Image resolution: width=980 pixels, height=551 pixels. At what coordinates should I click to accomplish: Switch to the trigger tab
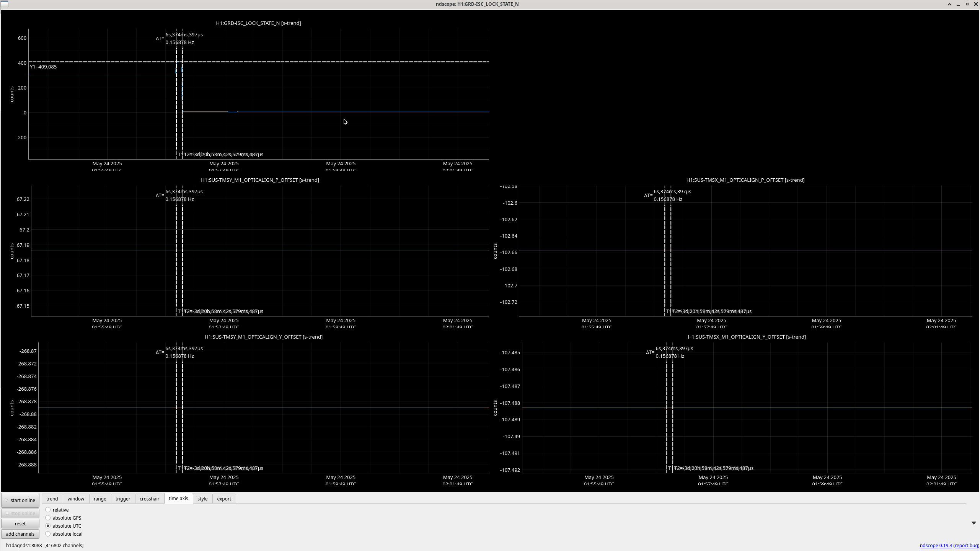123,499
